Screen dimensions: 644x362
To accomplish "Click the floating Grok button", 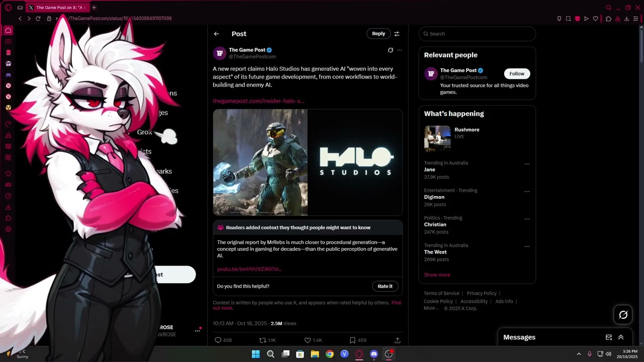I will coord(623,315).
